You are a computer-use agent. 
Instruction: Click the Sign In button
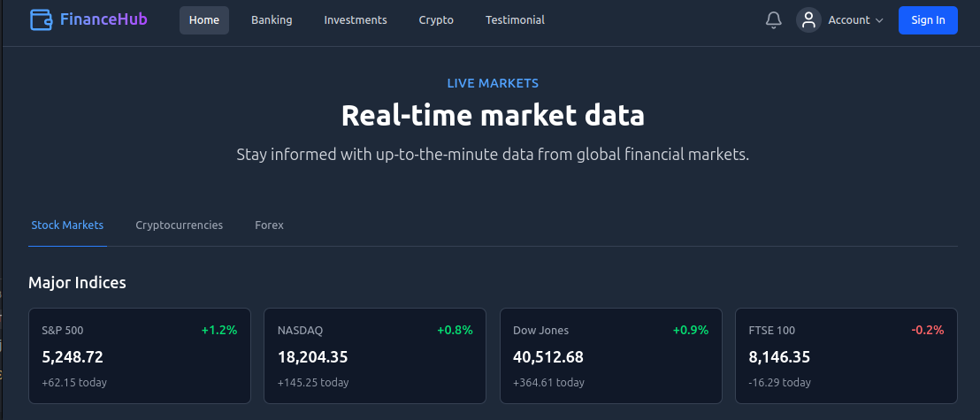(928, 20)
